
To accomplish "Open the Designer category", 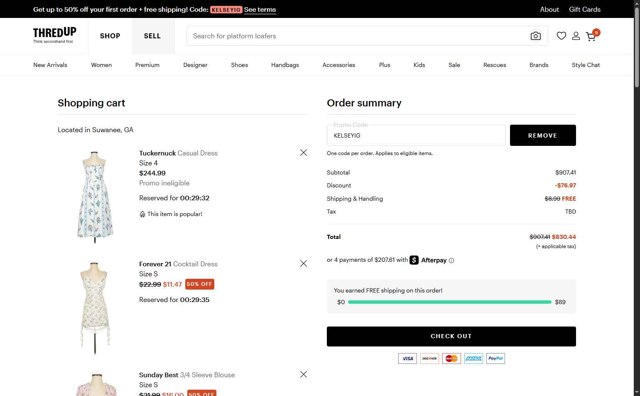I will click(195, 65).
